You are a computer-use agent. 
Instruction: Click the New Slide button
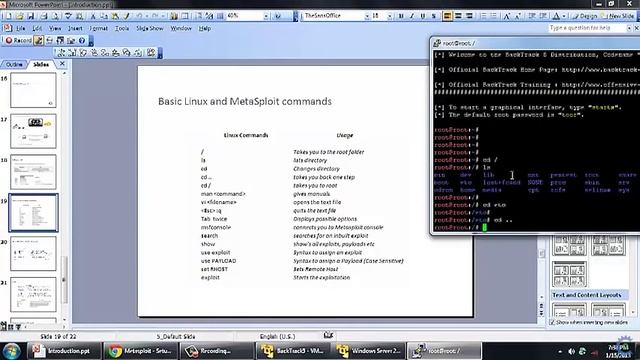click(x=618, y=16)
